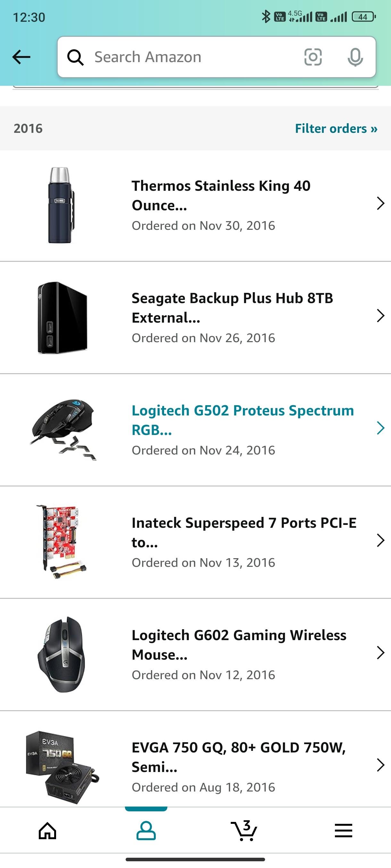The image size is (391, 868).
Task: Open Filter orders link
Action: tap(336, 128)
